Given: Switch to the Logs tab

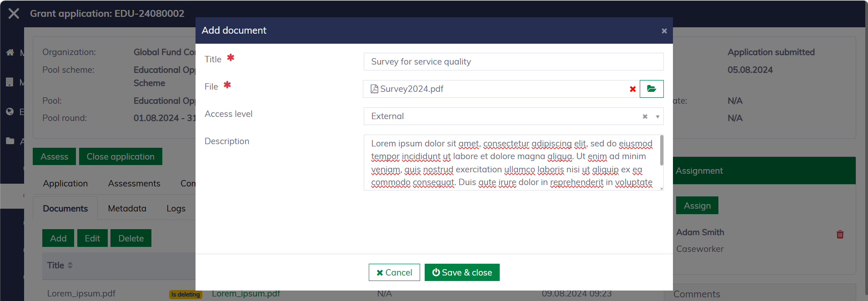Looking at the screenshot, I should click(x=176, y=208).
